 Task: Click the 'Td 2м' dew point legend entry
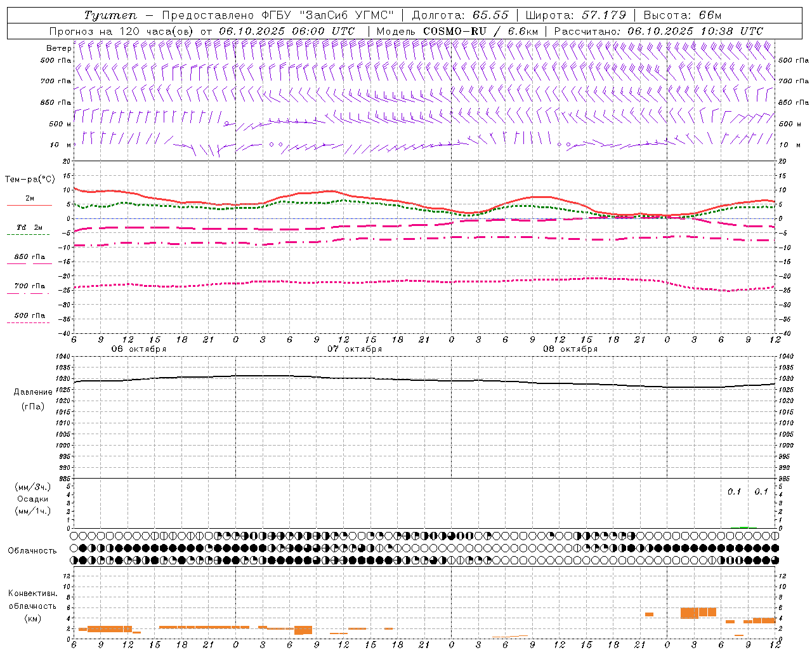30,227
